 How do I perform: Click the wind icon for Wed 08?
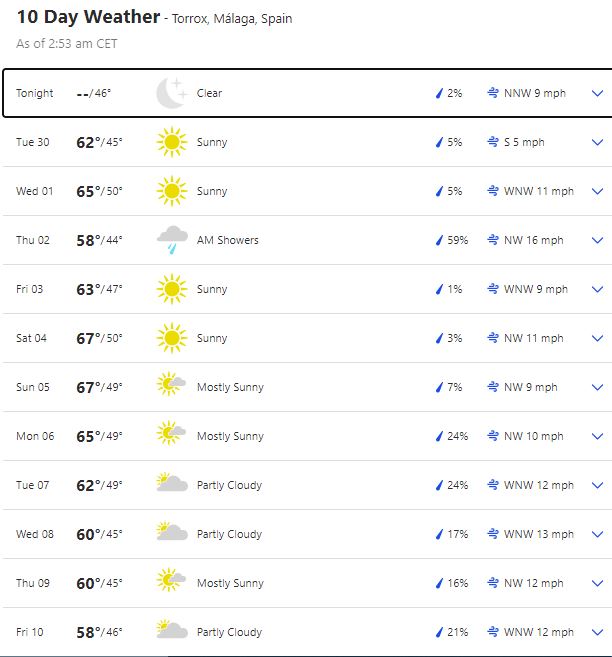click(x=493, y=534)
